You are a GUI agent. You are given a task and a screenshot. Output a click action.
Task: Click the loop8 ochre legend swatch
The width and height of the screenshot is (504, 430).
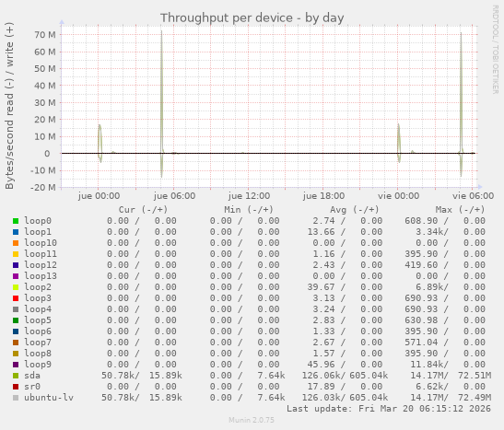pos(16,354)
